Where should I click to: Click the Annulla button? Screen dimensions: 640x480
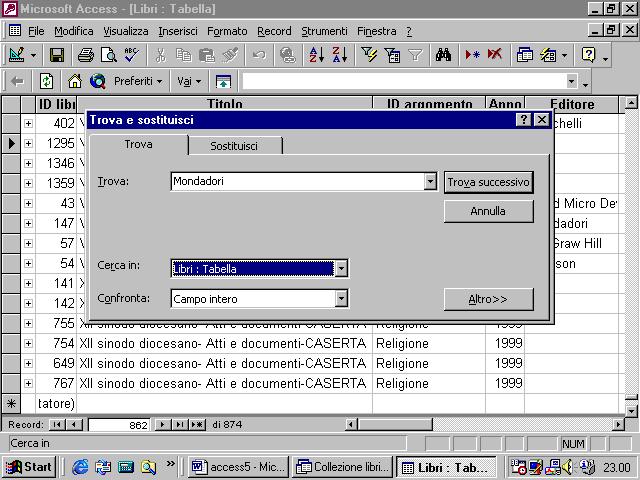pos(489,211)
